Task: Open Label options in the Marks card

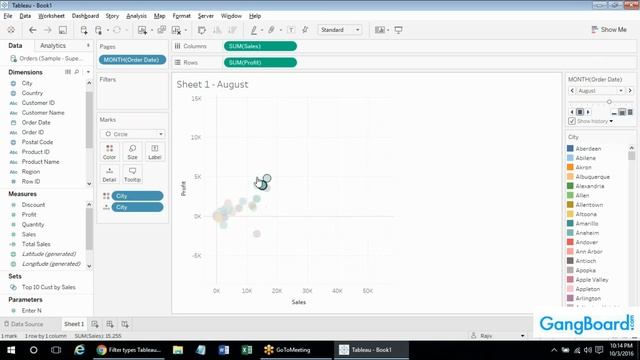Action: point(155,152)
